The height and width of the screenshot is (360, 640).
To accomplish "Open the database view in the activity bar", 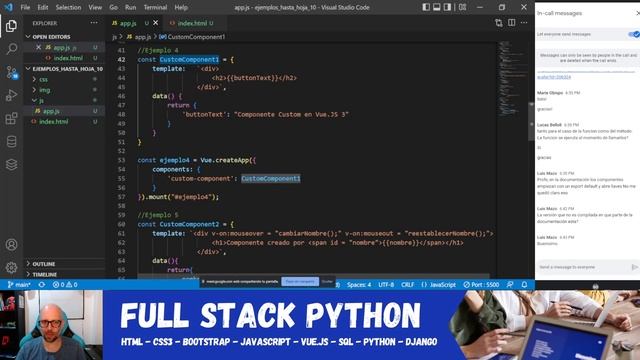I will (11, 141).
